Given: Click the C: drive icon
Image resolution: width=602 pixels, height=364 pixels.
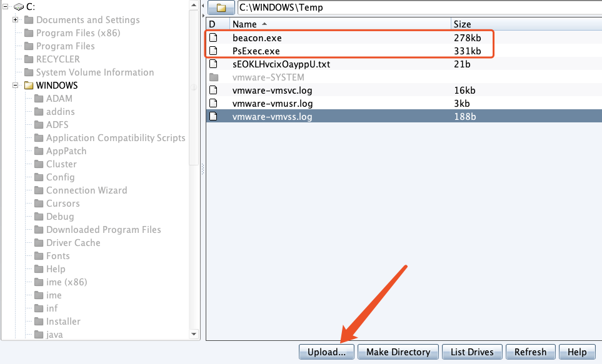Looking at the screenshot, I should [x=18, y=6].
